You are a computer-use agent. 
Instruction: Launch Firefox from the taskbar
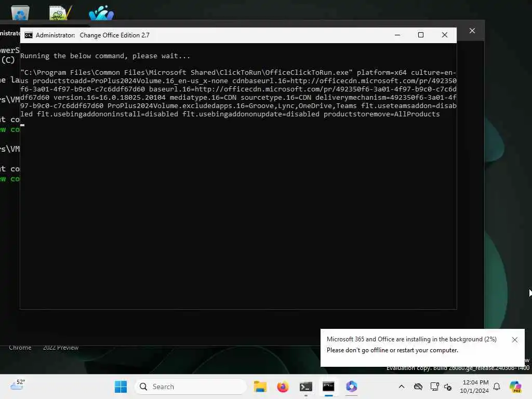click(283, 387)
